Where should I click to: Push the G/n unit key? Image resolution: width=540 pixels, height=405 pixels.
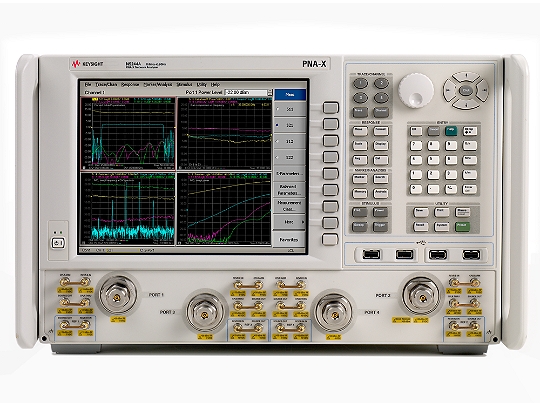[x=470, y=145]
